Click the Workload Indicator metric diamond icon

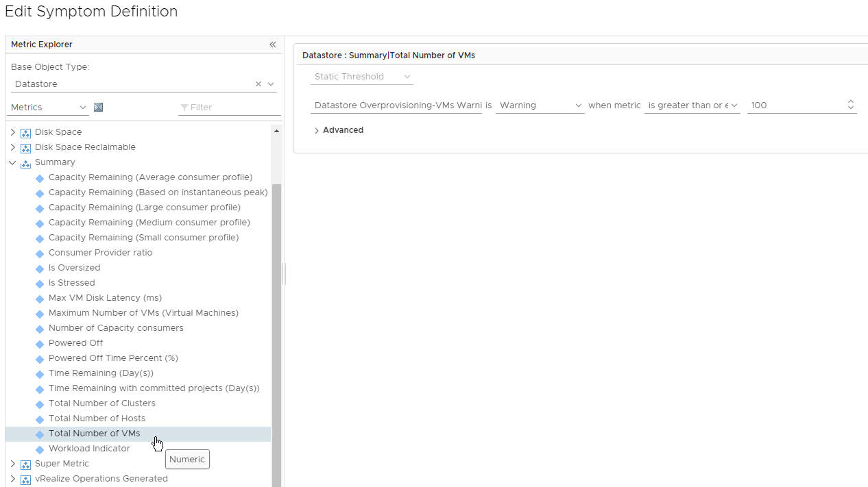click(x=40, y=449)
